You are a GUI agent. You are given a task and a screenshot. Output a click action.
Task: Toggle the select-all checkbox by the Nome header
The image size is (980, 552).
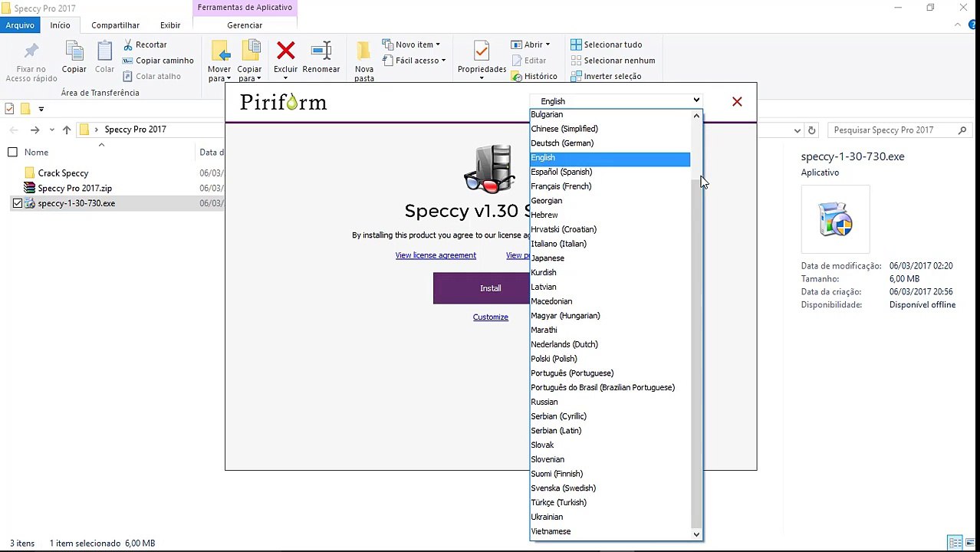pos(12,152)
